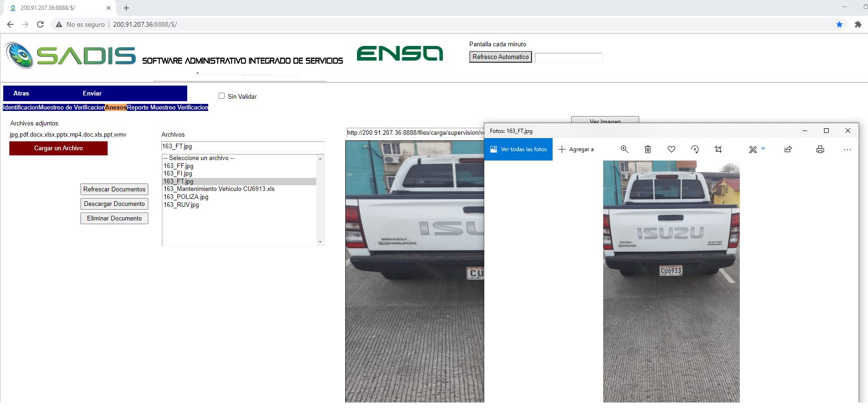
Task: Click the SADIS logo
Action: click(x=71, y=56)
